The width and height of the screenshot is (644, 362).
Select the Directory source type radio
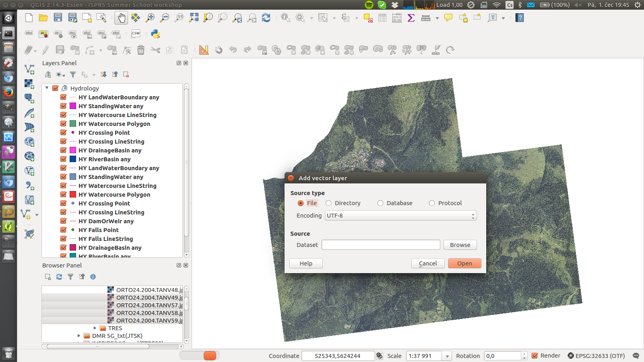328,203
